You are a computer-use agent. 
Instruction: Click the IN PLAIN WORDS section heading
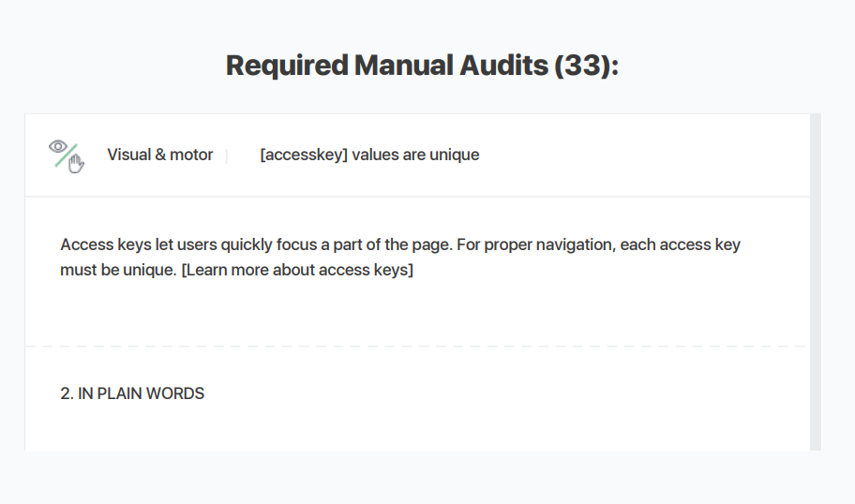tap(142, 393)
